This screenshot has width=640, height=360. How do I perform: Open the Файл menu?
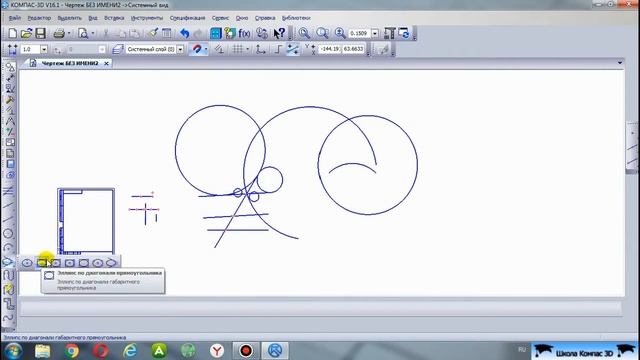coord(15,18)
